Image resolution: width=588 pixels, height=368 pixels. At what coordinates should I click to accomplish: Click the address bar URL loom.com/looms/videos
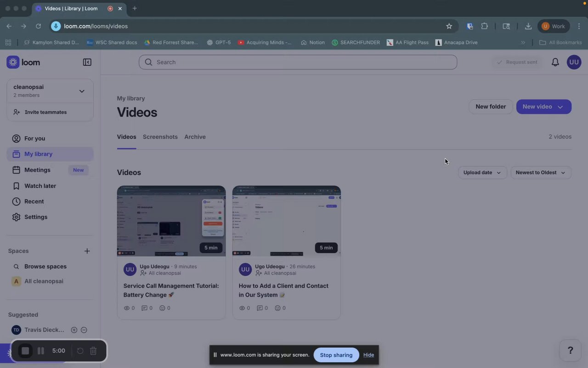click(x=96, y=26)
